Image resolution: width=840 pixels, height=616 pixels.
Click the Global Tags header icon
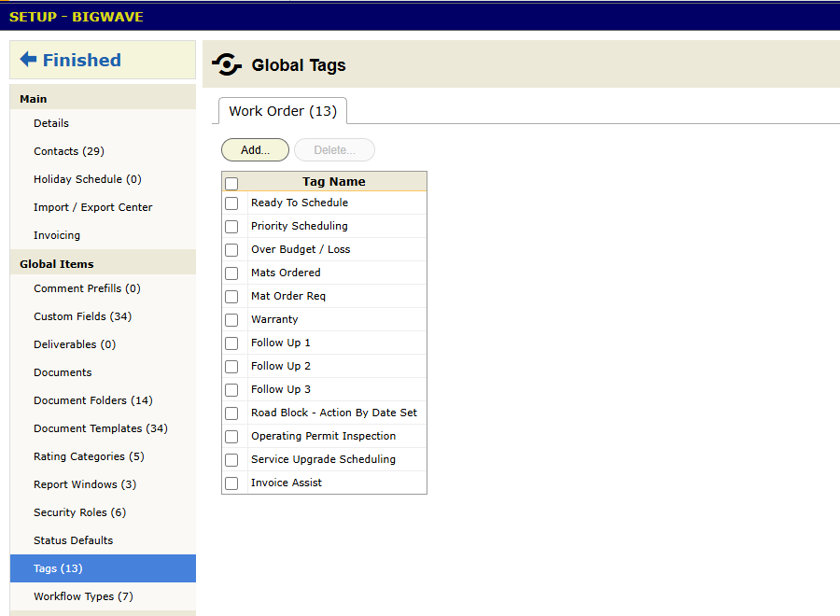click(x=227, y=64)
